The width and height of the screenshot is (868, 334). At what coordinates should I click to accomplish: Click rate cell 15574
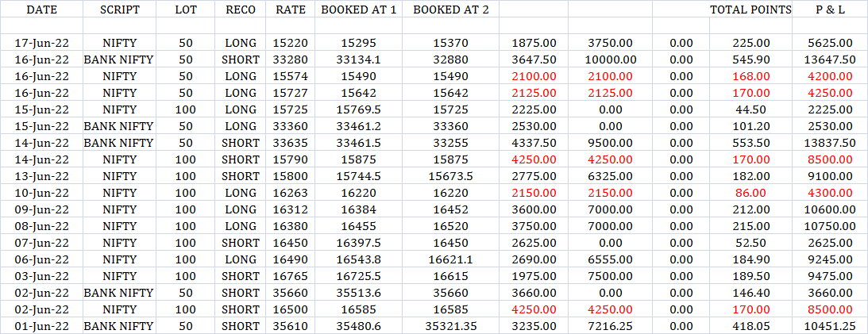pos(291,76)
